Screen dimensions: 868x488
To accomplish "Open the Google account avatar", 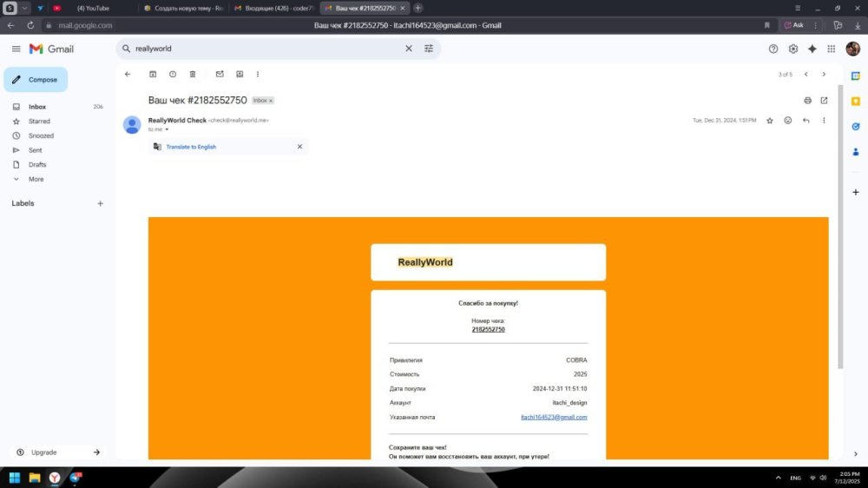I will (853, 49).
